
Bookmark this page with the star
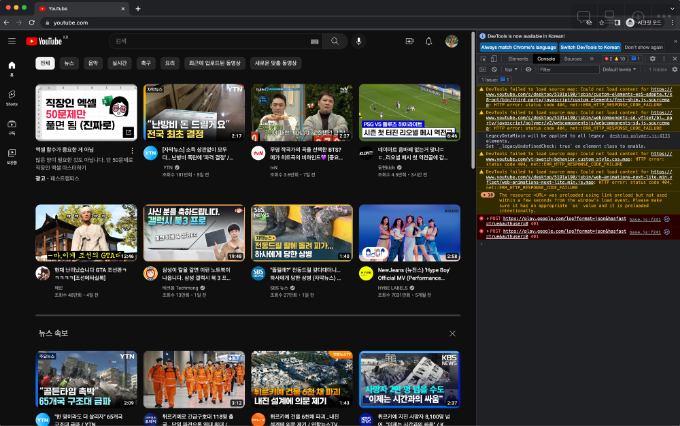click(x=602, y=23)
